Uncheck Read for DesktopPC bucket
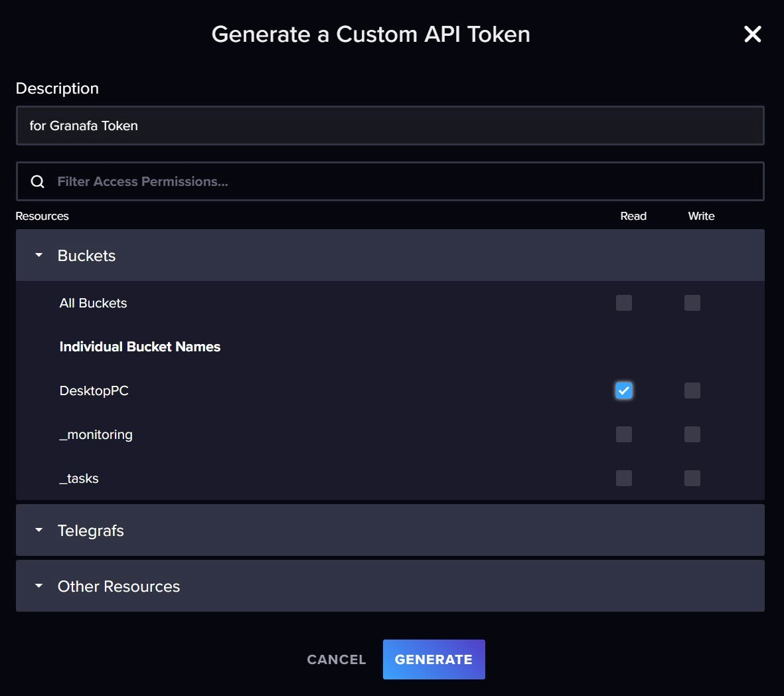Viewport: 784px width, 696px height. pyautogui.click(x=624, y=391)
